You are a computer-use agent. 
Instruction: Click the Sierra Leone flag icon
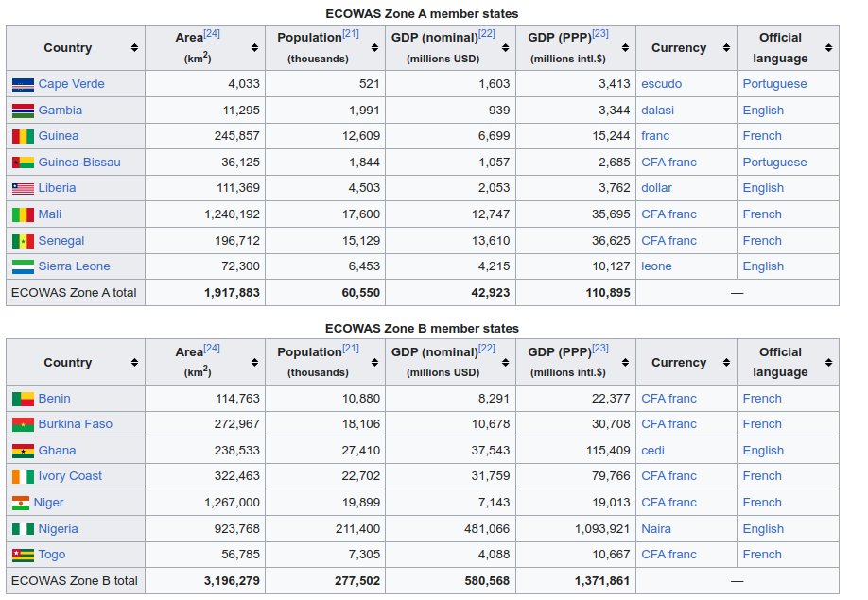pos(23,267)
